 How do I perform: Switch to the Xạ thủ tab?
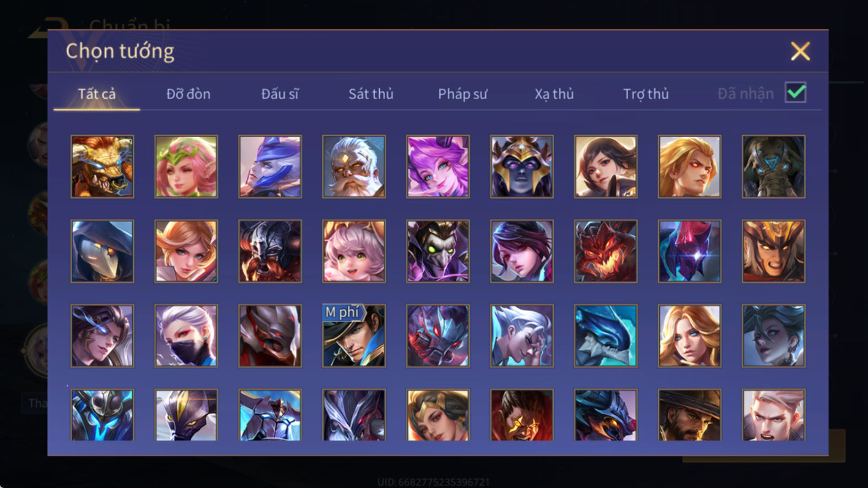[x=554, y=94]
